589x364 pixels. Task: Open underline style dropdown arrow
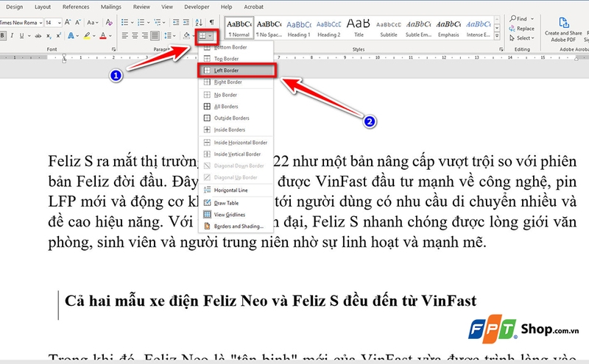(29, 36)
